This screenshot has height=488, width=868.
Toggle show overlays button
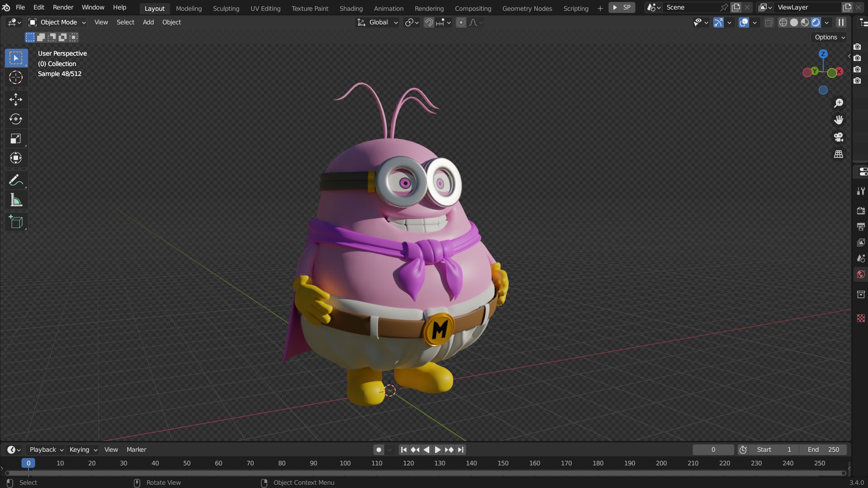[744, 22]
